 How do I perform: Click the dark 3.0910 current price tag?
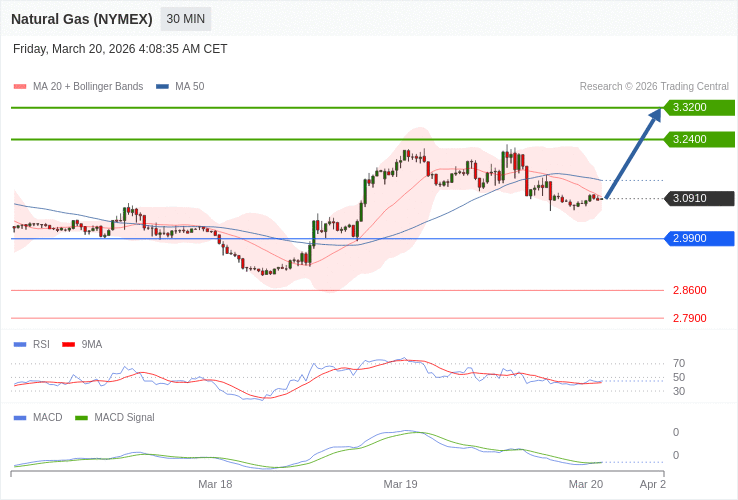click(x=699, y=198)
